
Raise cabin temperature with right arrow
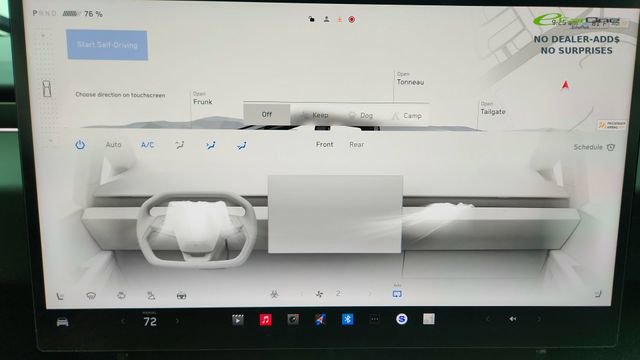(177, 321)
